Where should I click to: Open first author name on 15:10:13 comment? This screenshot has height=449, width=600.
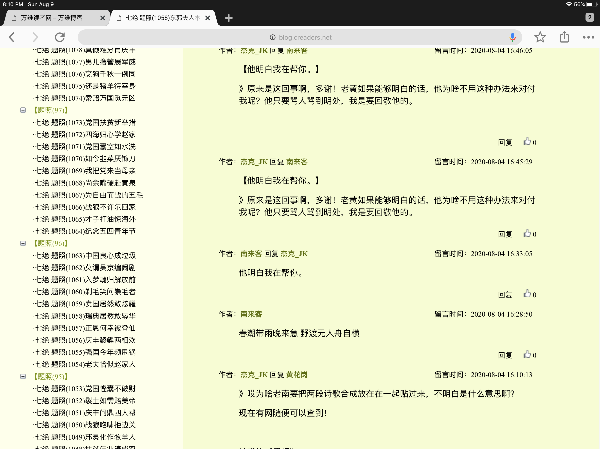tap(254, 375)
